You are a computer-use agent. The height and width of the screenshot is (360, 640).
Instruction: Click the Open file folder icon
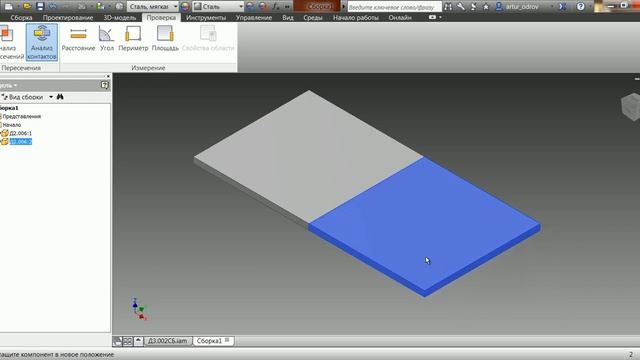click(27, 7)
